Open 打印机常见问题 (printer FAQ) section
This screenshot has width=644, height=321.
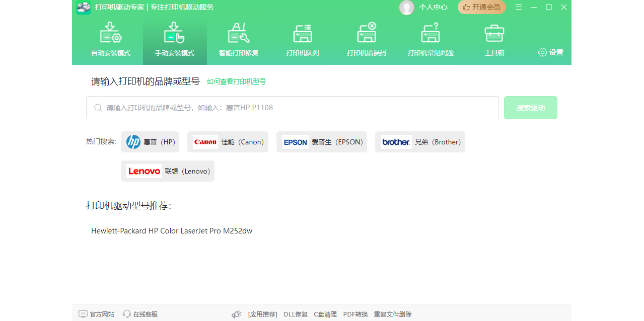point(431,39)
